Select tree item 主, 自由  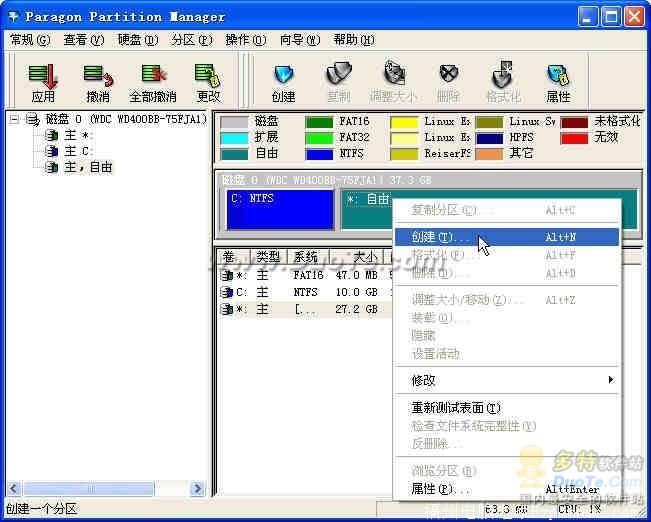(88, 167)
